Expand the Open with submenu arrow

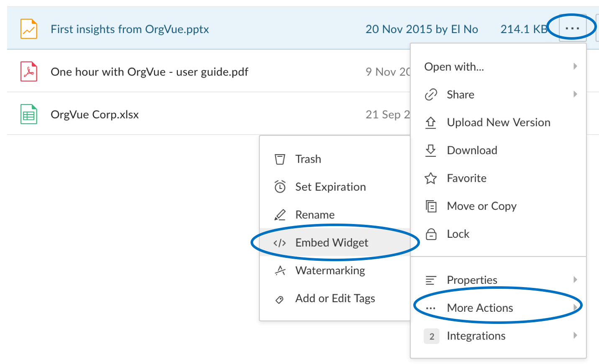tap(576, 66)
